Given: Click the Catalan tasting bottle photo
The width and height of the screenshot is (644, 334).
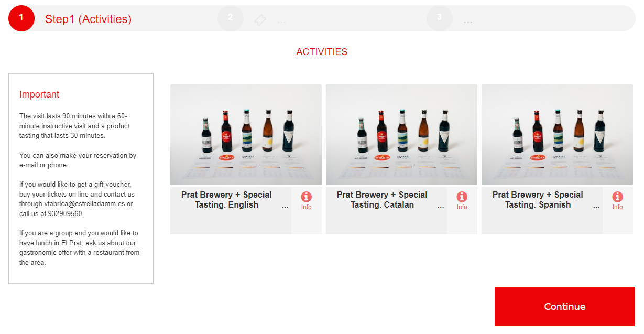Looking at the screenshot, I should (401, 134).
